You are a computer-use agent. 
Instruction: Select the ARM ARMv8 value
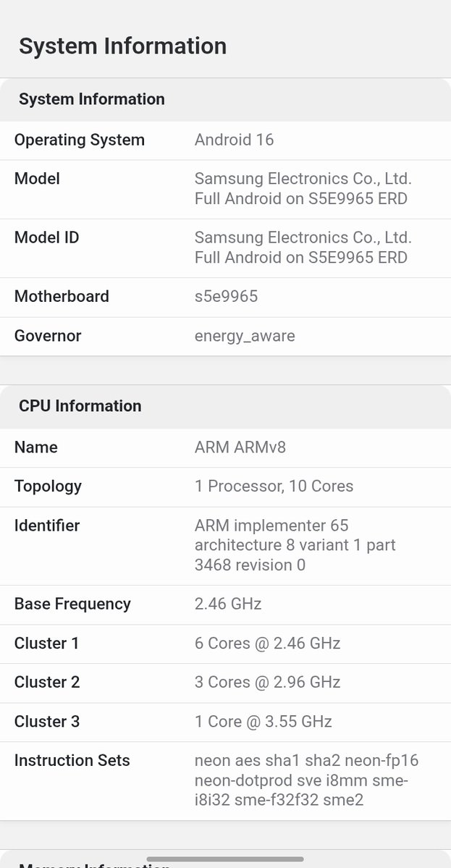240,447
